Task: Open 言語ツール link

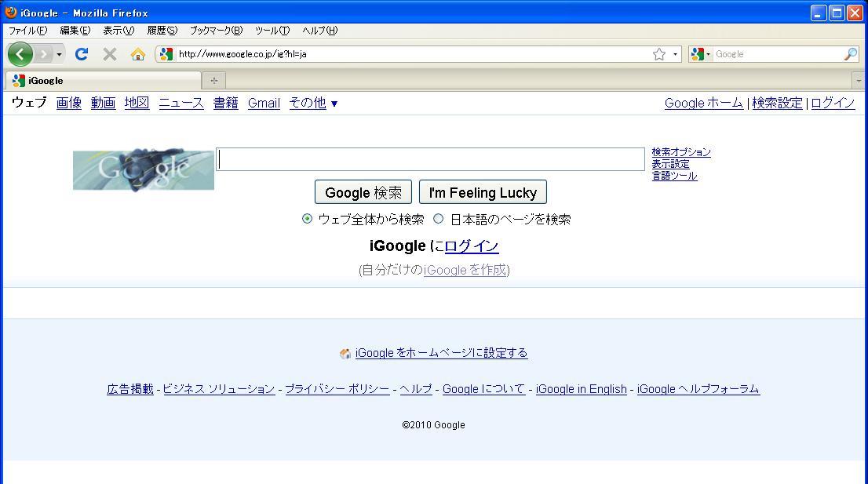Action: click(x=674, y=176)
